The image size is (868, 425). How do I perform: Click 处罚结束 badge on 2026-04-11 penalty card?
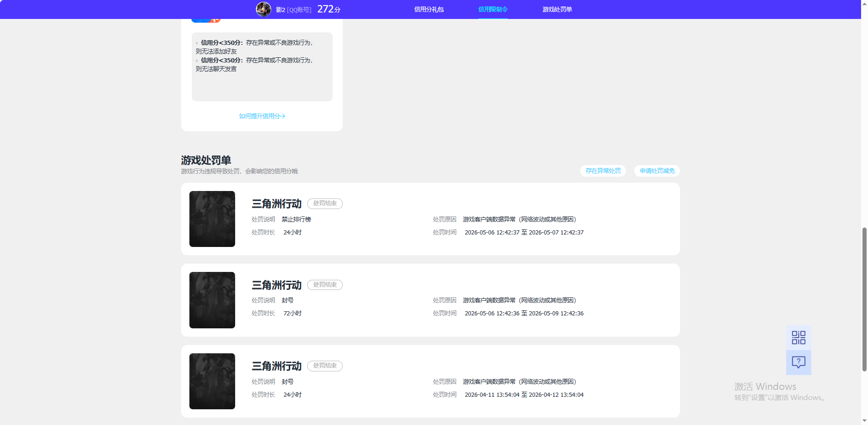[325, 366]
